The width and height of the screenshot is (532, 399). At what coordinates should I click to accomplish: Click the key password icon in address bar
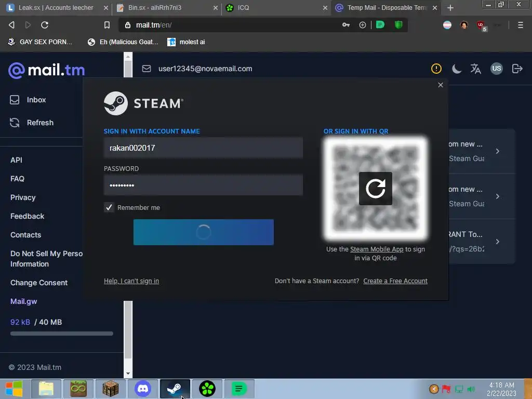345,25
